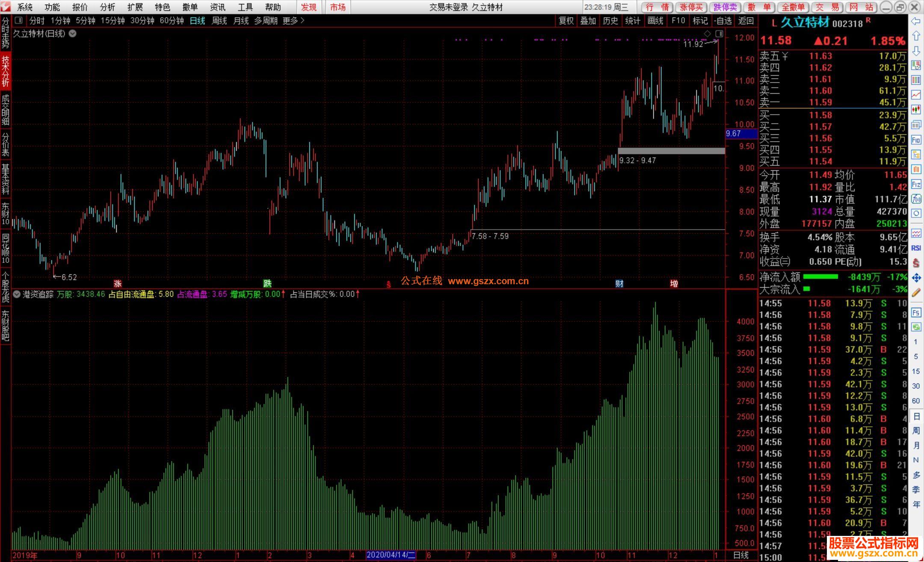924x562 pixels.
Task: Click the diamond icon above the price chart
Action: click(x=707, y=33)
